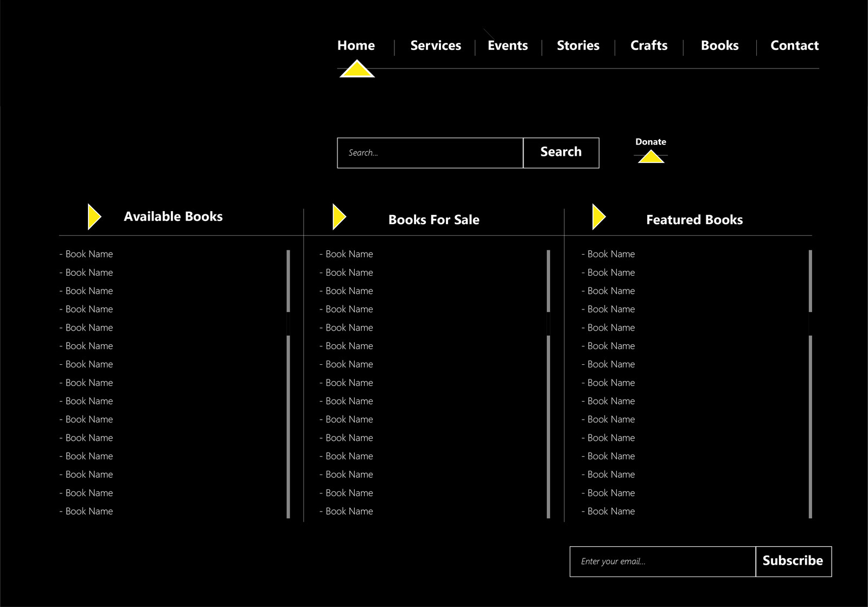Focus the Search... input field
The height and width of the screenshot is (607, 868).
430,153
